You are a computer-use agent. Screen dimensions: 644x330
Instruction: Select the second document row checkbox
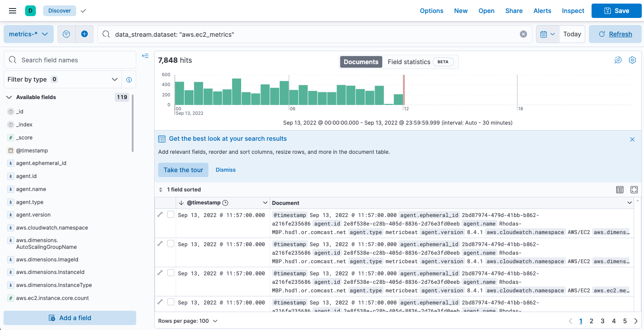(x=170, y=243)
